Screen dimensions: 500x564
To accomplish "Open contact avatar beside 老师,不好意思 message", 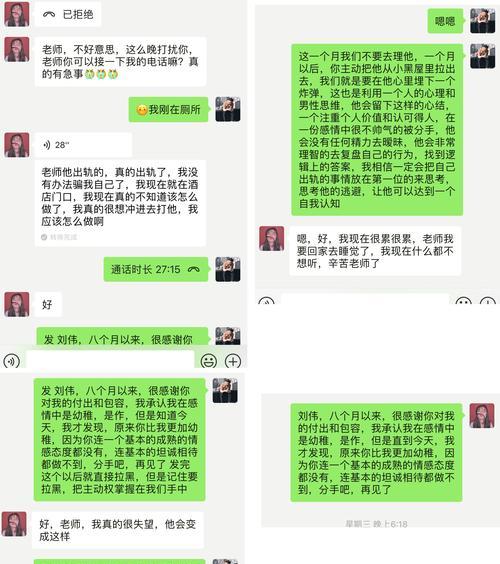I will 17,50.
